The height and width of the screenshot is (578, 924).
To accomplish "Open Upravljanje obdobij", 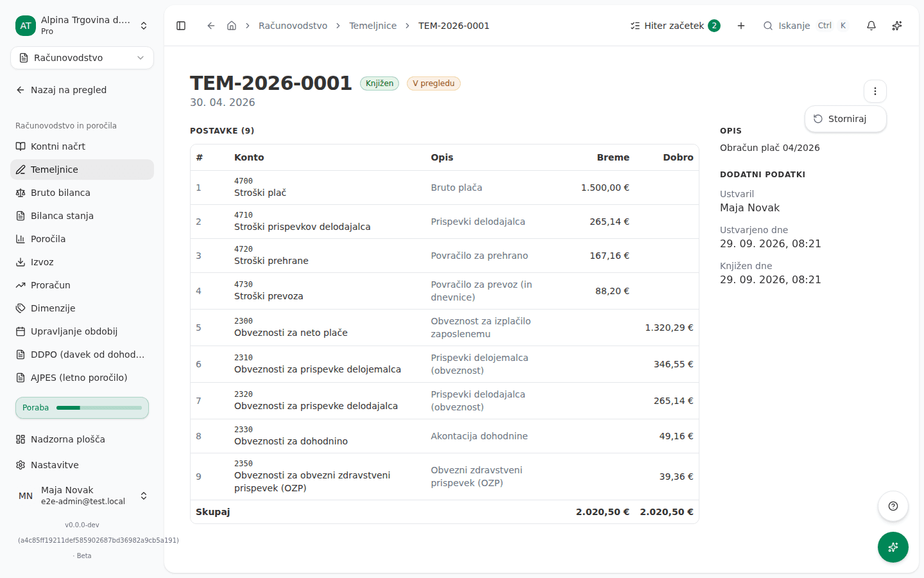I will coord(82,331).
